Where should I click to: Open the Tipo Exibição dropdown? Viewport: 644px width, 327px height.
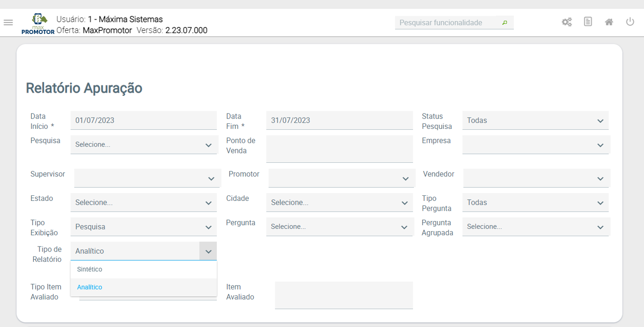[144, 227]
